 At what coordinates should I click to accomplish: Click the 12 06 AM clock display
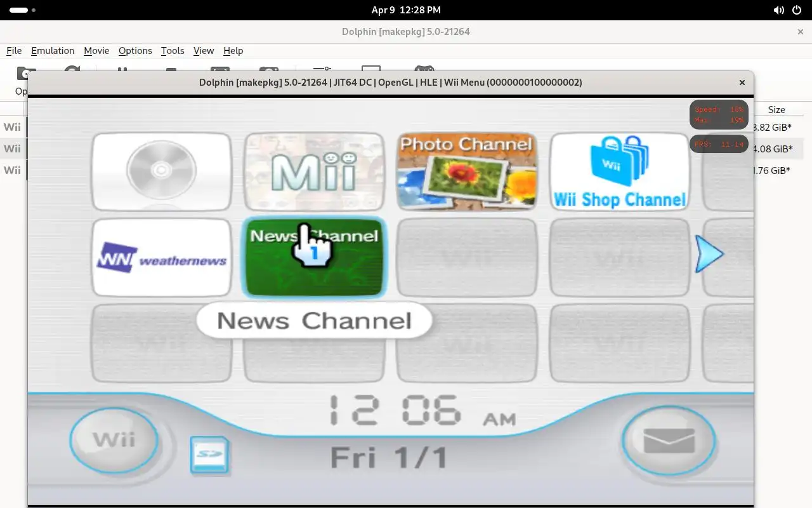[422, 411]
